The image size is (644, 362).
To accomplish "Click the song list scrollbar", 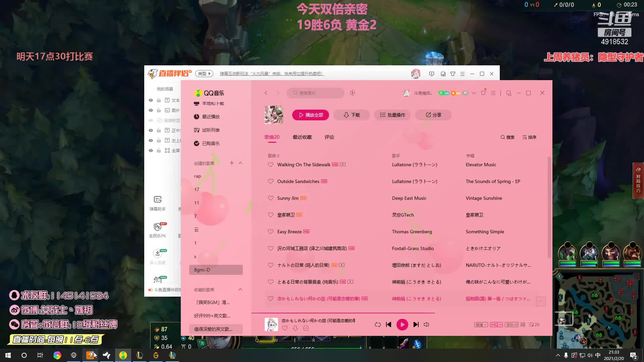I will (x=549, y=207).
